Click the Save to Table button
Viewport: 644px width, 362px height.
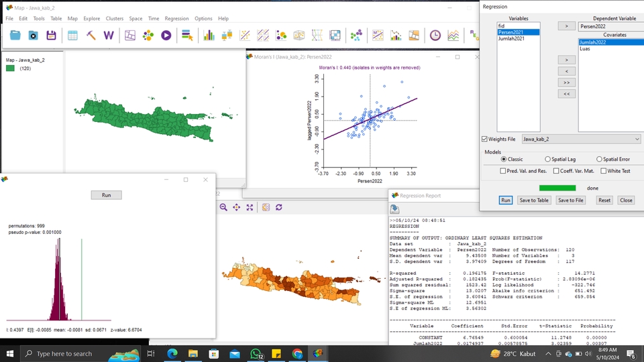(534, 200)
